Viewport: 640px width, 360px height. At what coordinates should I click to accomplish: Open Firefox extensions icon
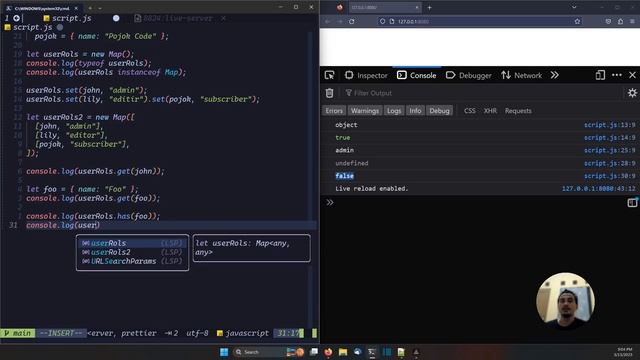(620, 21)
